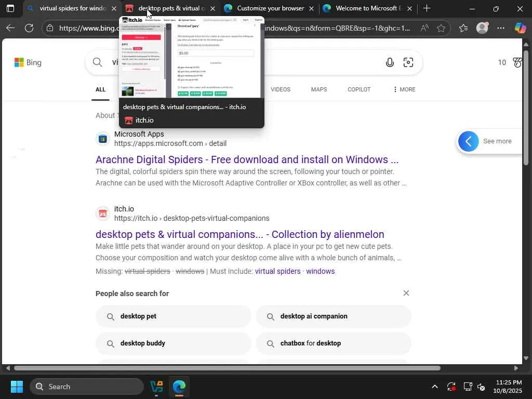Open a new browser tab
The image size is (532, 399).
(427, 8)
